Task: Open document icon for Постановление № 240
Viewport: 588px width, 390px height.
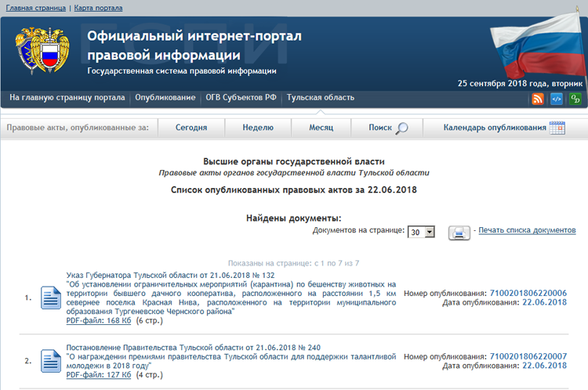Action: tap(51, 361)
